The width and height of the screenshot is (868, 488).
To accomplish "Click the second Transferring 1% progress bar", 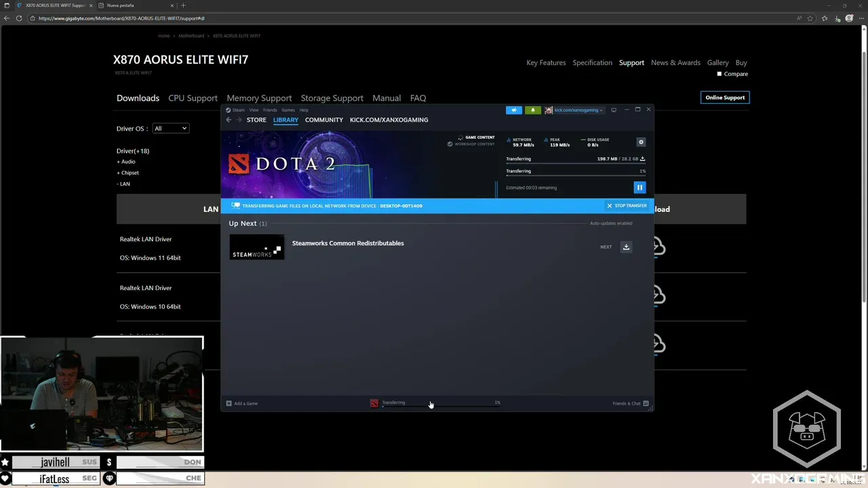I will point(575,175).
